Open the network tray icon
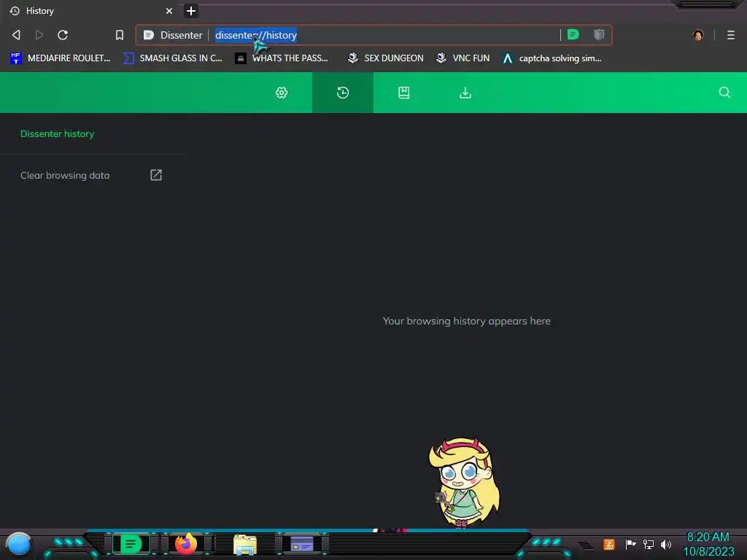 (649, 544)
